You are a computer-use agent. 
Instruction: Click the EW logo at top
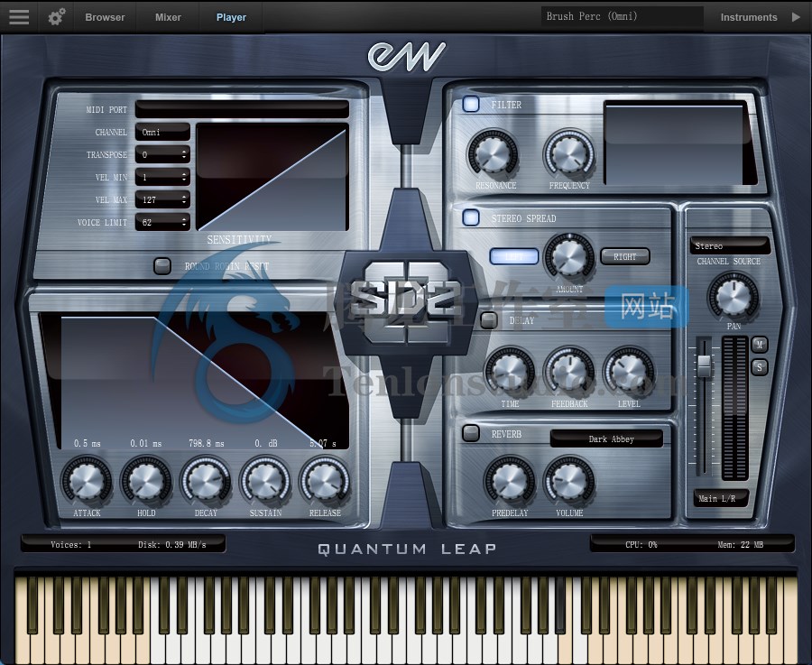click(x=407, y=55)
